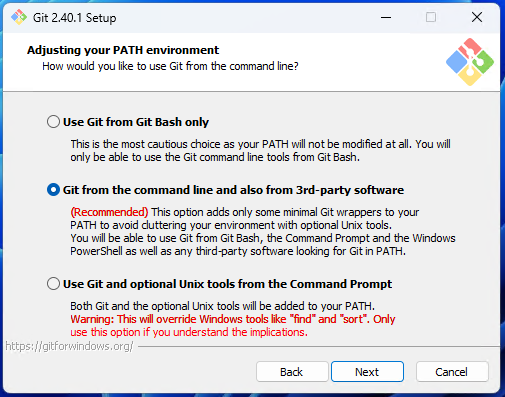This screenshot has height=397, width=505.
Task: Minimize the Git Setup window
Action: tap(386, 17)
